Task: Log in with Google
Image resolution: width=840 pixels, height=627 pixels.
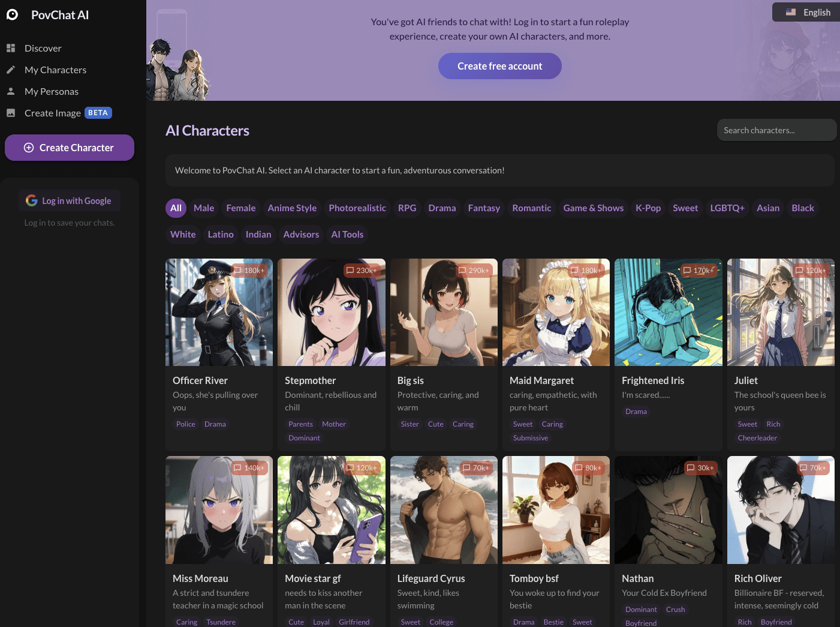Action: pos(70,200)
